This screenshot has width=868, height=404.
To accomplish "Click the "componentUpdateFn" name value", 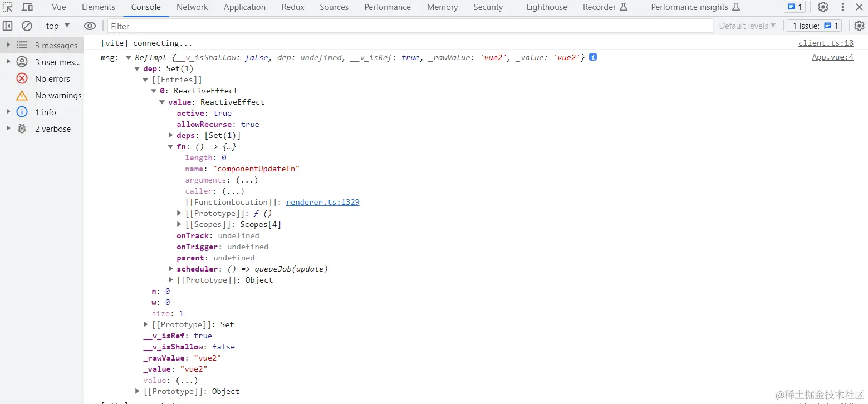I will 256,169.
